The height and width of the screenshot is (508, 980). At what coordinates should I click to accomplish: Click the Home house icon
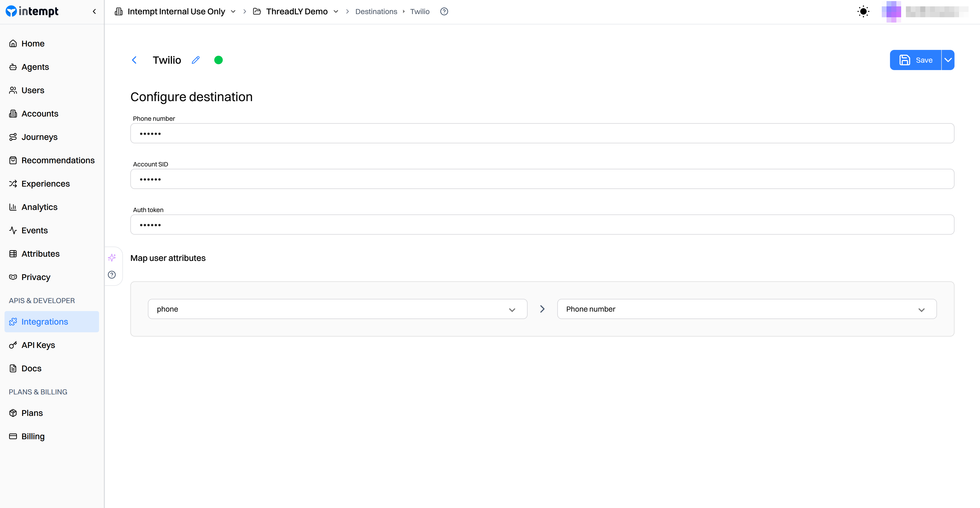coord(13,43)
